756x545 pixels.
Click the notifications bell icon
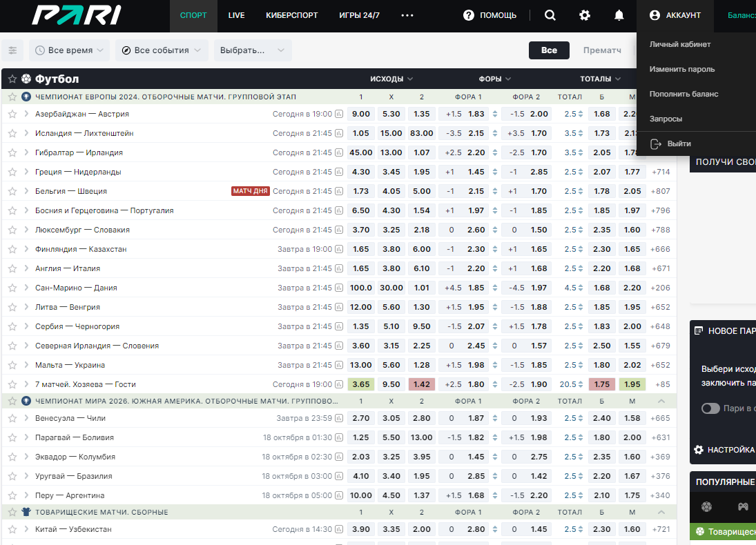click(619, 15)
